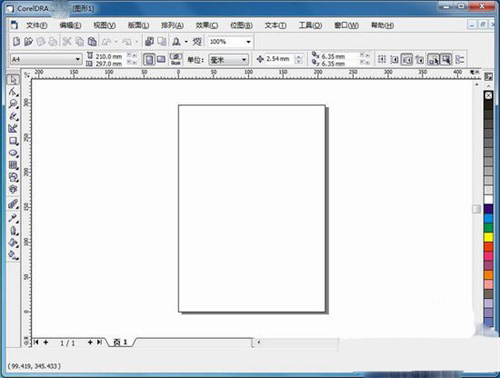The width and height of the screenshot is (500, 378).
Task: Expand the Rectangle tool flyout arrow
Action: [17, 145]
